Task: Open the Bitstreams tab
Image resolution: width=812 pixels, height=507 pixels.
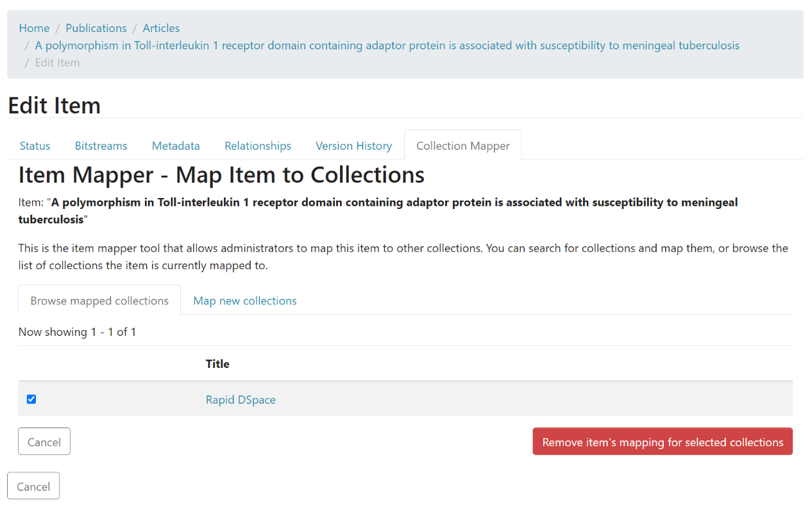Action: pyautogui.click(x=101, y=146)
